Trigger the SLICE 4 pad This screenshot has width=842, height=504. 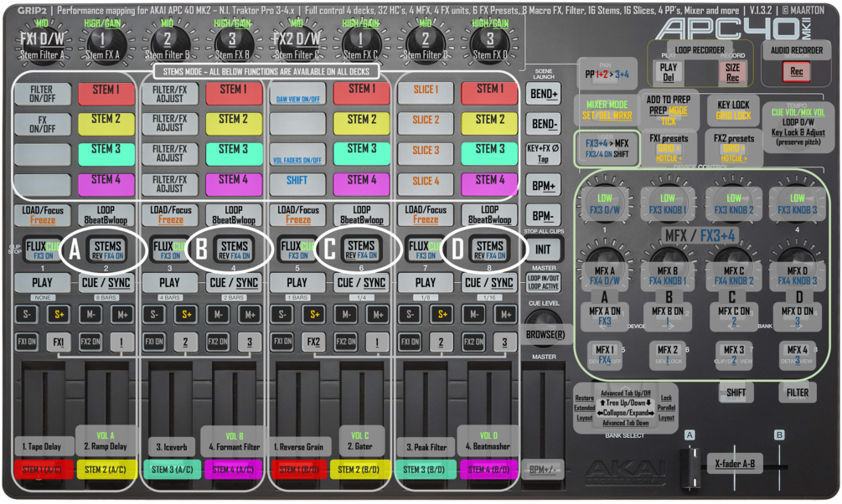[426, 185]
